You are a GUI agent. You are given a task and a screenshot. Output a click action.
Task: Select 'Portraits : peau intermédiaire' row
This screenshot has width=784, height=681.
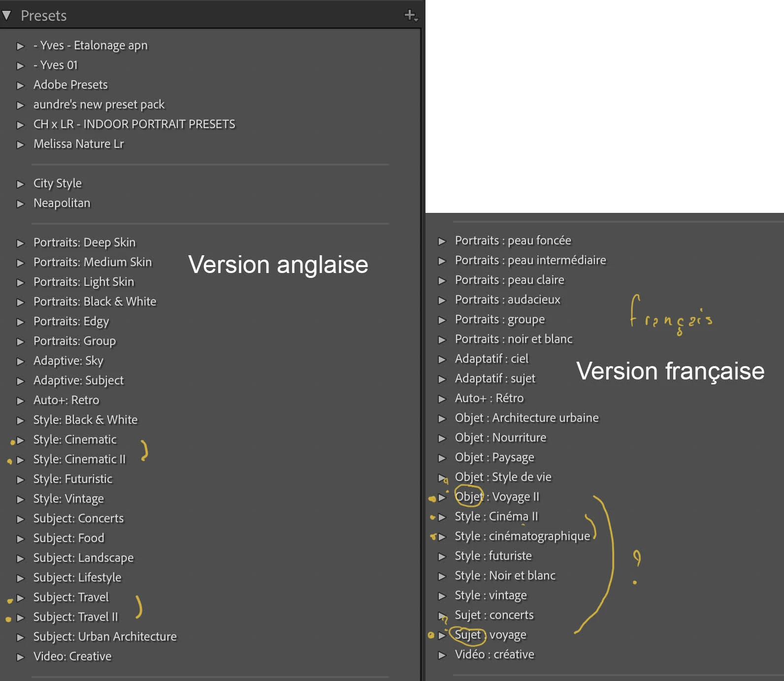(x=531, y=260)
